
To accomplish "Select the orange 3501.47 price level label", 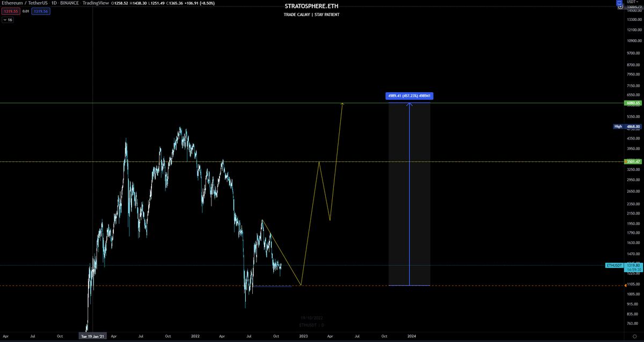I will click(632, 161).
